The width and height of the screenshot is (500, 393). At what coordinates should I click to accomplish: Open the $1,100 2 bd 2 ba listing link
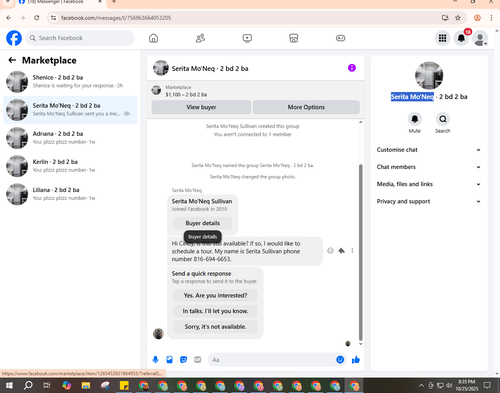[186, 95]
